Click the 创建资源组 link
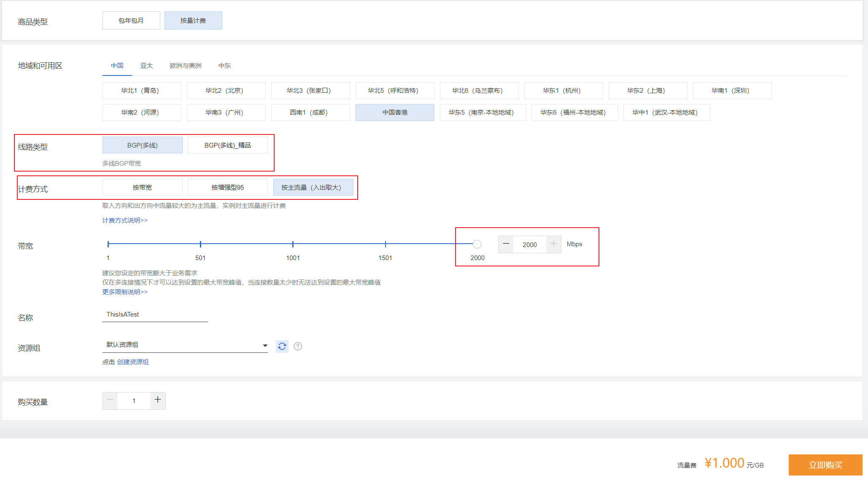Image resolution: width=868 pixels, height=489 pixels. [133, 362]
